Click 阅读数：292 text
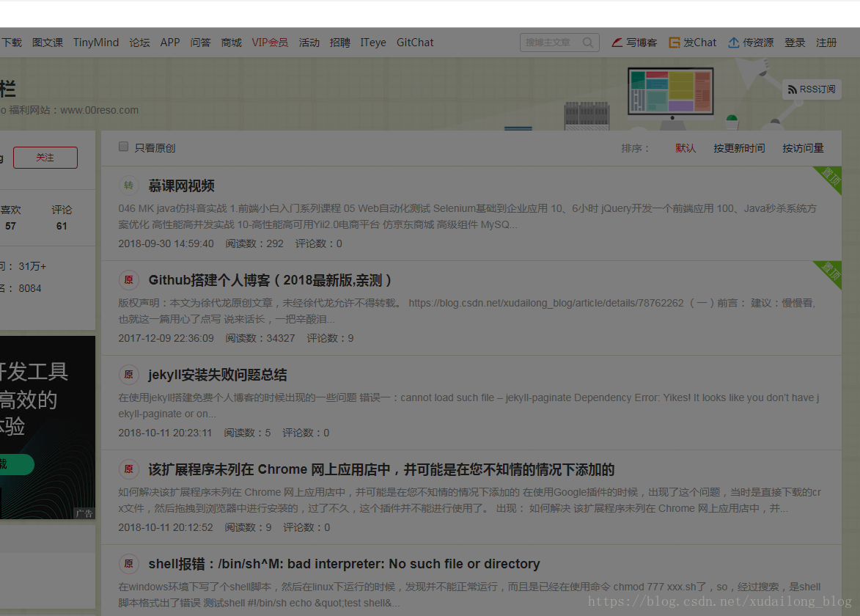Viewport: 860px width, 616px height. pos(254,243)
